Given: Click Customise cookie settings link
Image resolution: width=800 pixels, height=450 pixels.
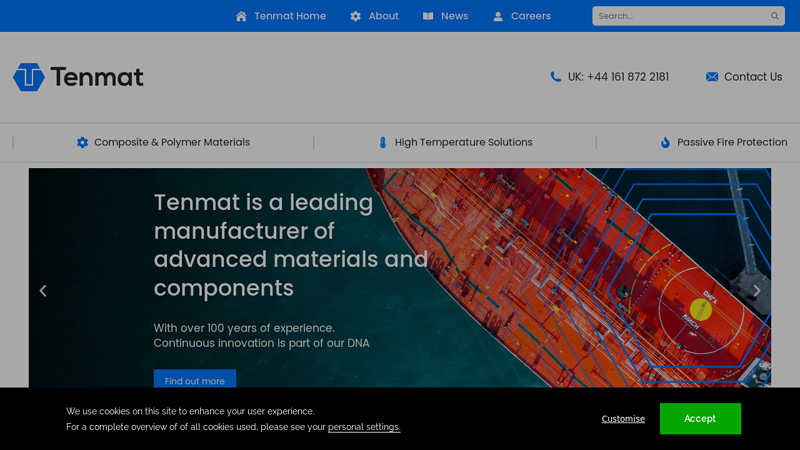Looking at the screenshot, I should (x=623, y=419).
